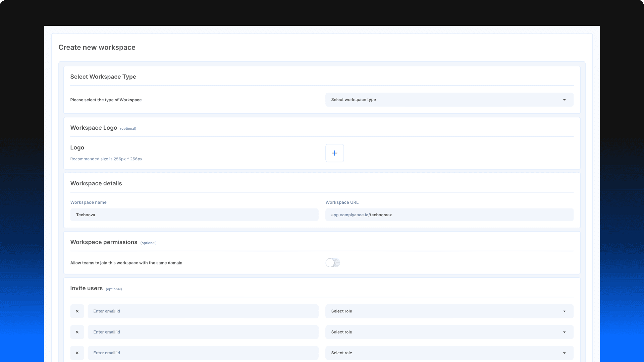Remove the second invite user row
The image size is (644, 362).
point(77,332)
